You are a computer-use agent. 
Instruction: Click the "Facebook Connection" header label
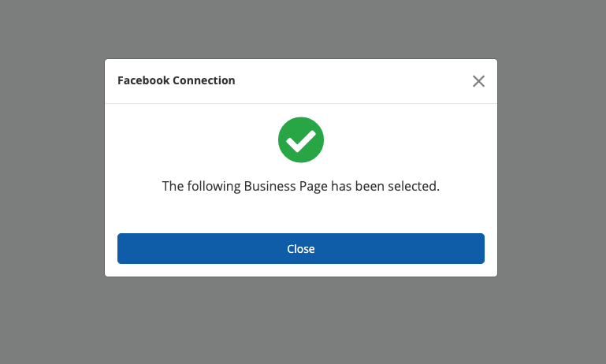click(x=176, y=80)
